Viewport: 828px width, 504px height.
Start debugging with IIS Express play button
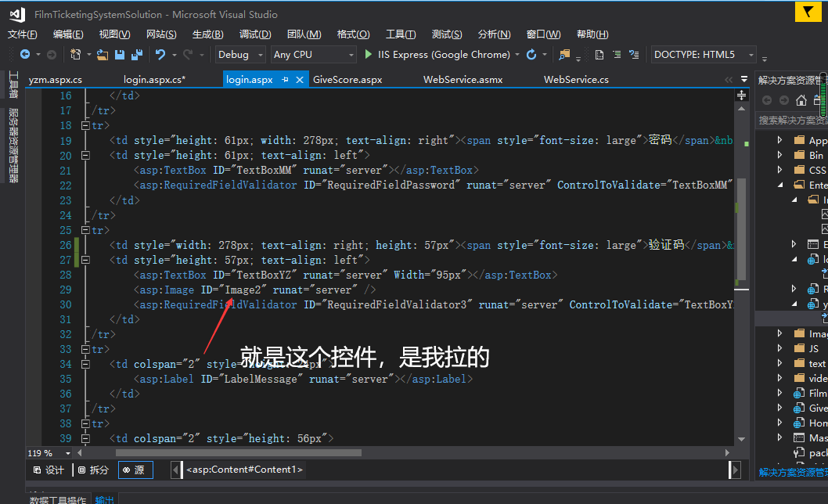[x=369, y=55]
